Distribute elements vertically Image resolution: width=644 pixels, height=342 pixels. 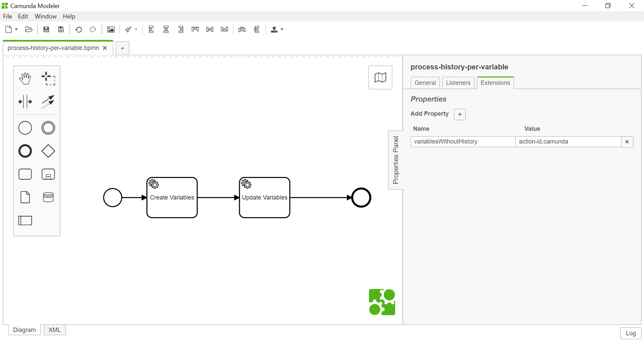pos(257,30)
